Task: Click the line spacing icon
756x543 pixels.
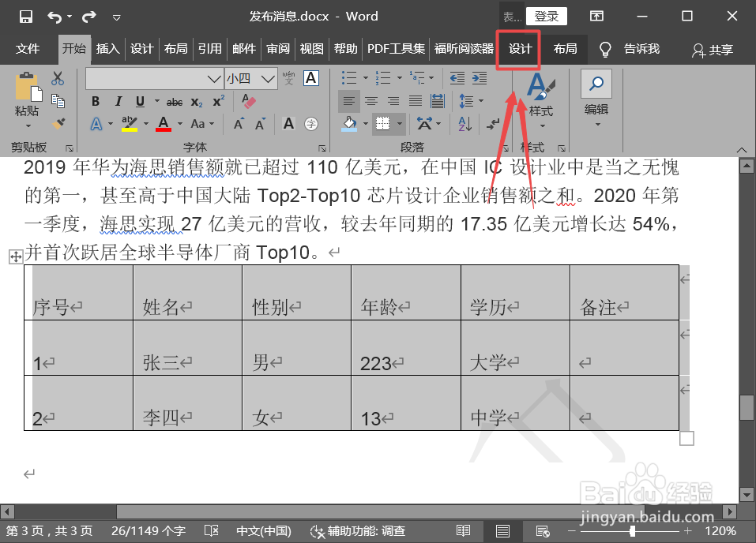Action: [x=466, y=101]
